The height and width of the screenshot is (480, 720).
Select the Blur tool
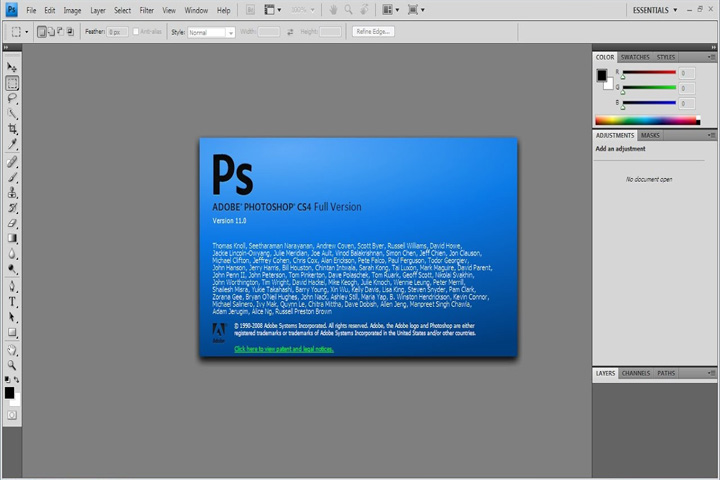click(12, 254)
